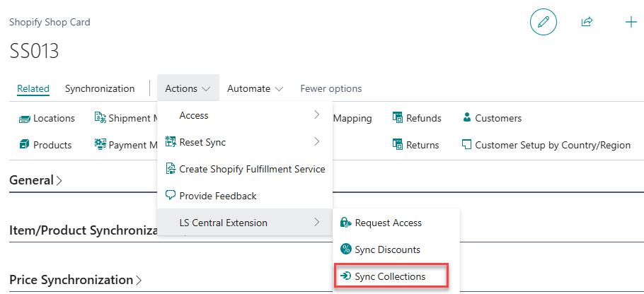Expand the Item/Product Synchronization section

click(x=84, y=230)
